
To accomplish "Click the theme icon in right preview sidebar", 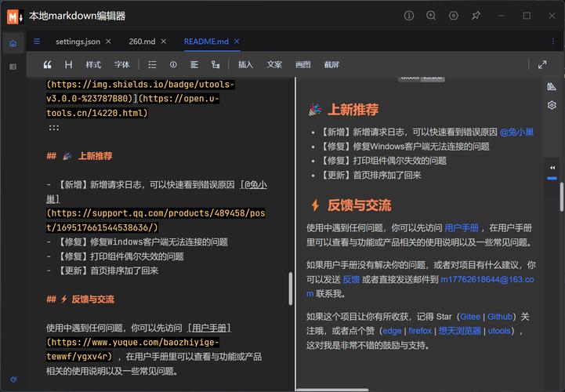I will pyautogui.click(x=552, y=86).
